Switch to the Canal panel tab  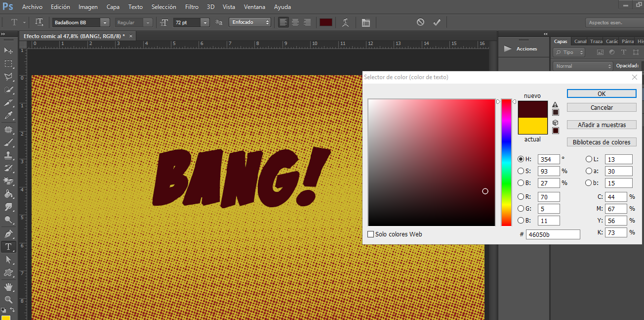point(580,42)
